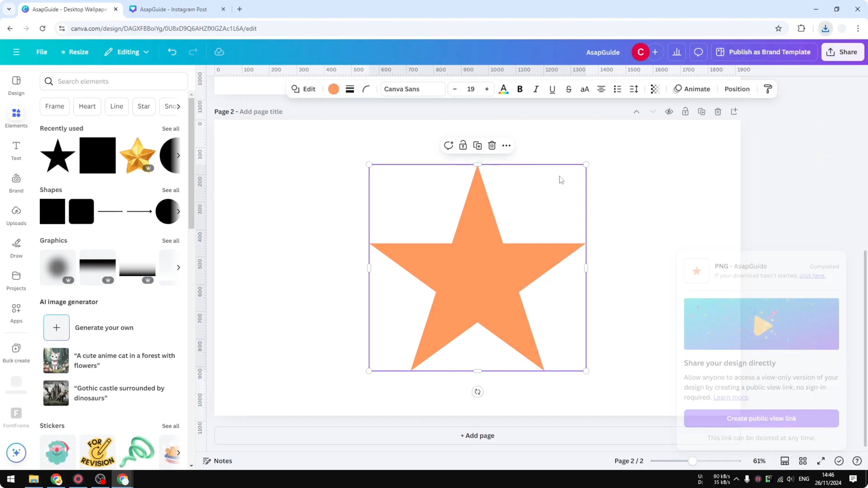
Task: Delete the selected star element
Action: point(492,145)
